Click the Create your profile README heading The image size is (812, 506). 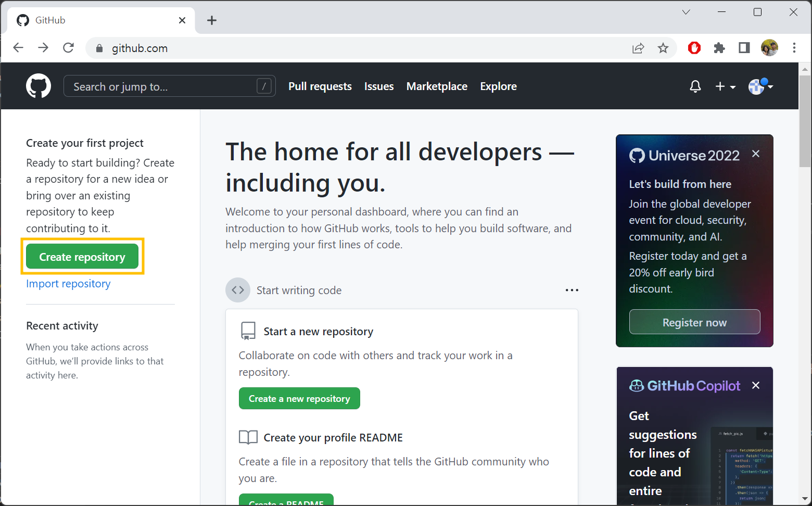(333, 438)
